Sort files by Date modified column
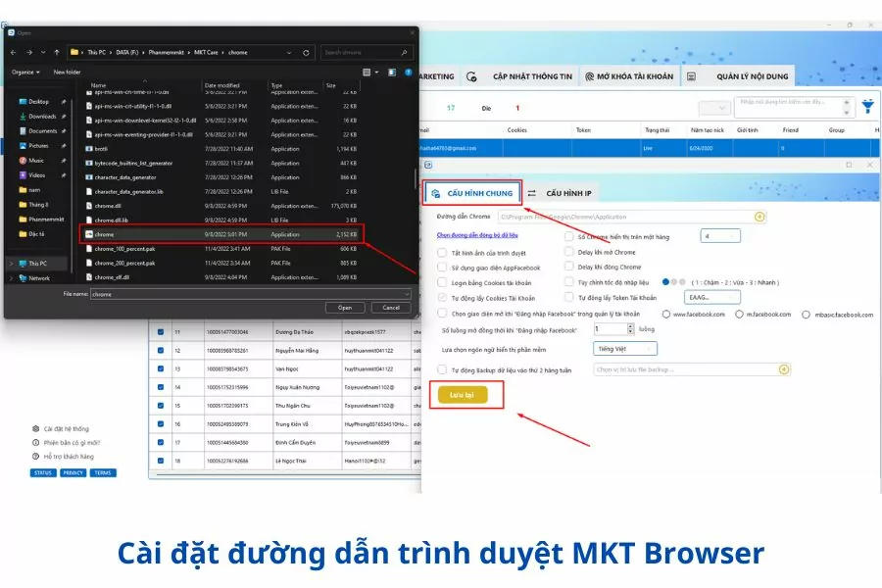 (221, 85)
